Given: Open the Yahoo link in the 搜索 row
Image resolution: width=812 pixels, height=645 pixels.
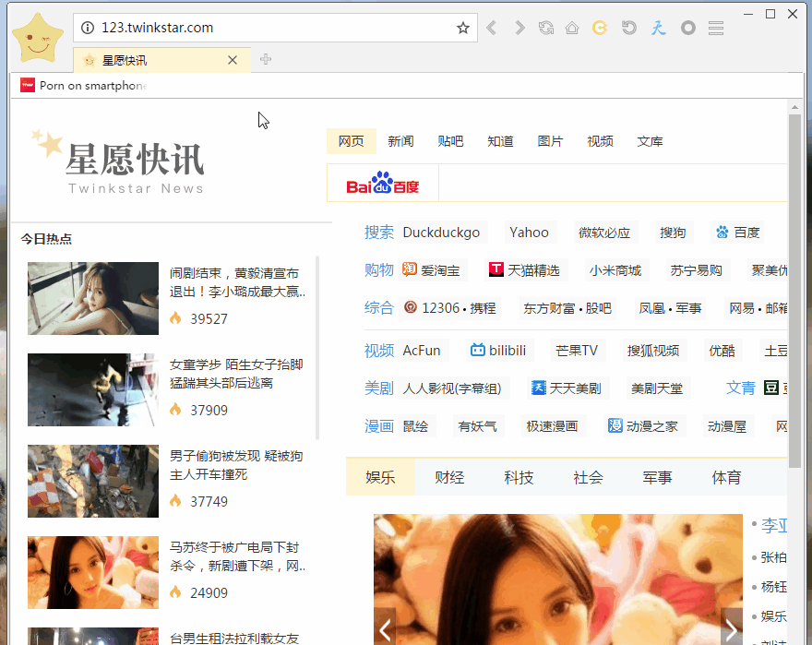Looking at the screenshot, I should (x=528, y=232).
